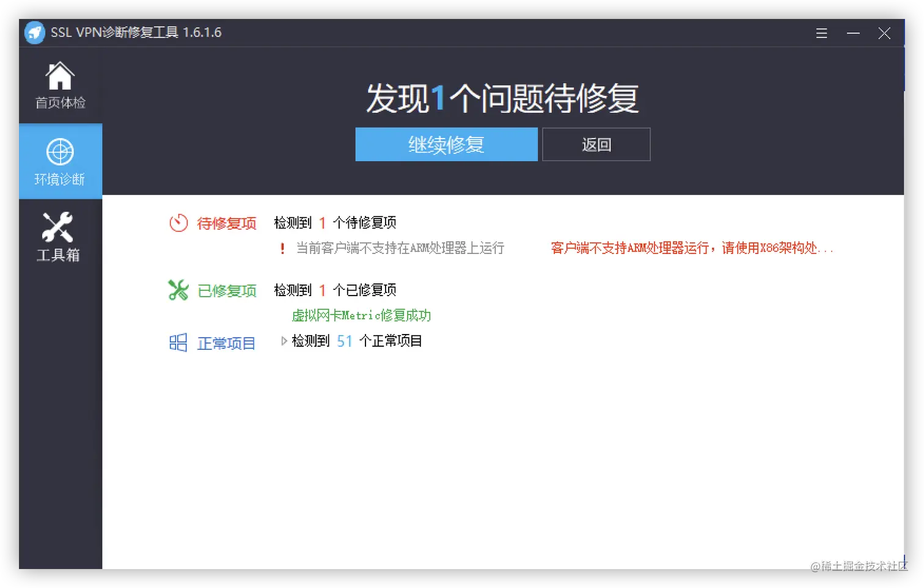Click the red clock icon beside 待修复项
The image size is (924, 588).
tap(178, 223)
